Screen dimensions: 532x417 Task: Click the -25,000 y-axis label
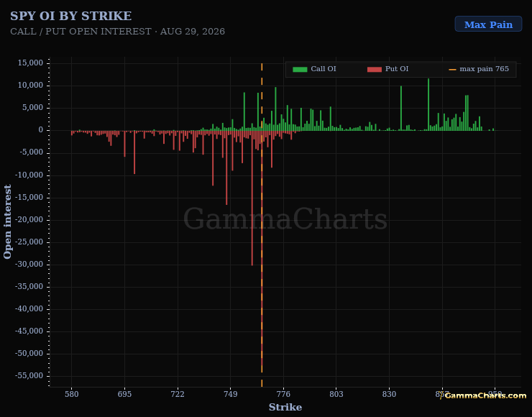pyautogui.click(x=29, y=242)
